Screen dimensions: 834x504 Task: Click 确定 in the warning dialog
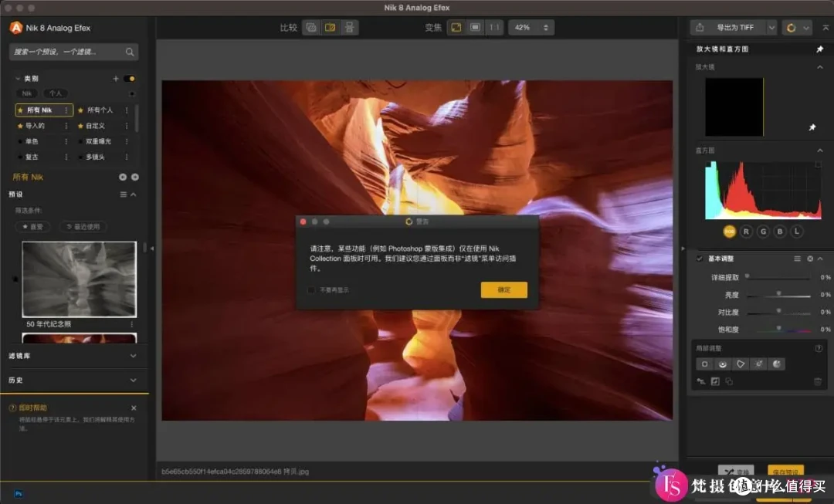point(503,289)
